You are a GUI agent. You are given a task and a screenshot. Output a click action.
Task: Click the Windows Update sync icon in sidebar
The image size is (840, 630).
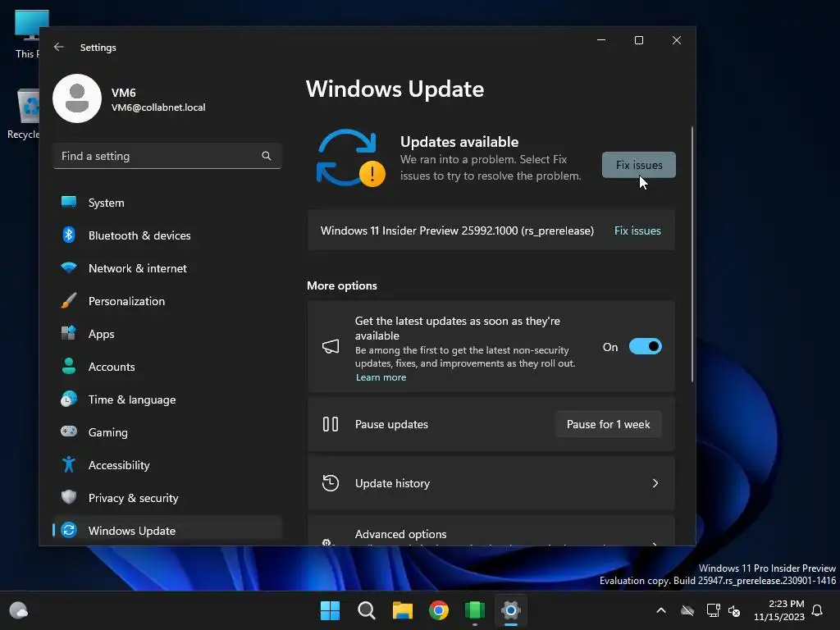tap(69, 530)
